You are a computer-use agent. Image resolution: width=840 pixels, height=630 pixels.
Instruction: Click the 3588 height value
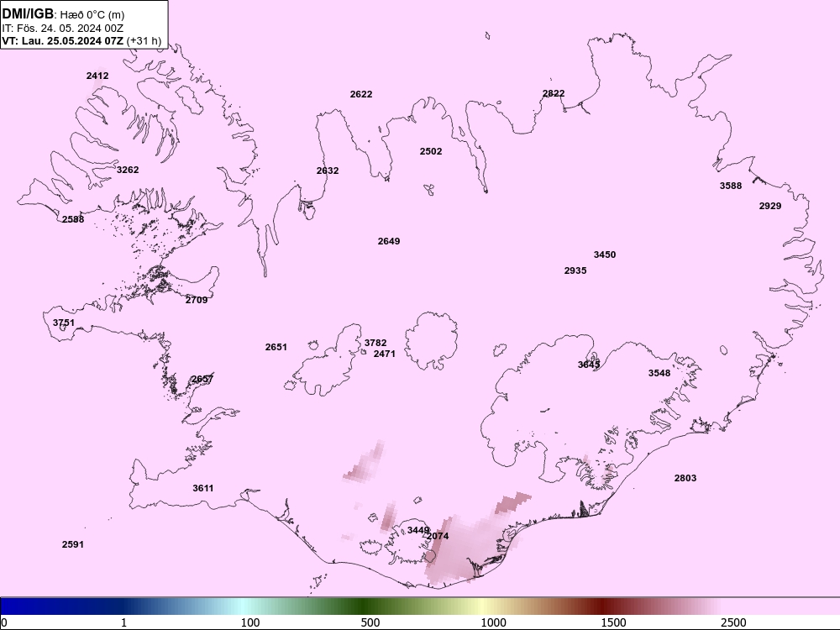click(731, 186)
